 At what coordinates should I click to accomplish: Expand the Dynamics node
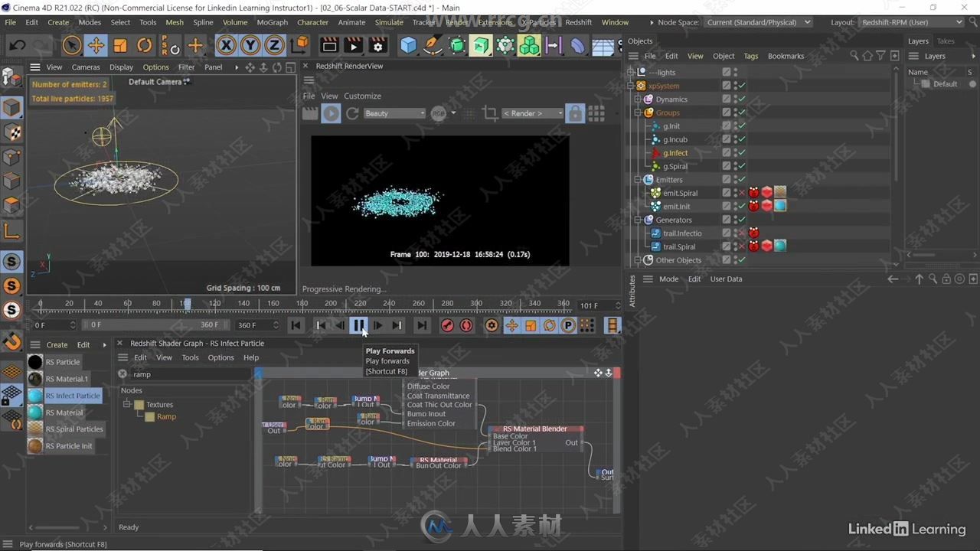click(x=638, y=99)
